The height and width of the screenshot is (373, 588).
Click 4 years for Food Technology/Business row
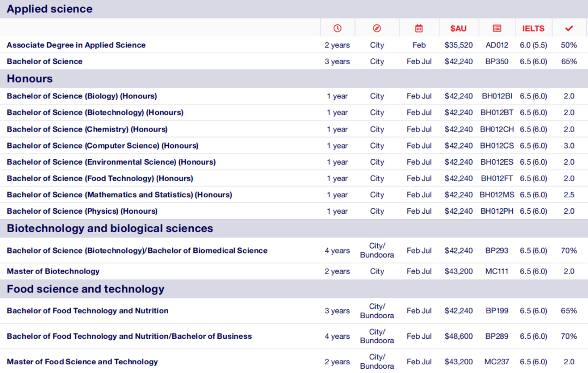point(337,337)
